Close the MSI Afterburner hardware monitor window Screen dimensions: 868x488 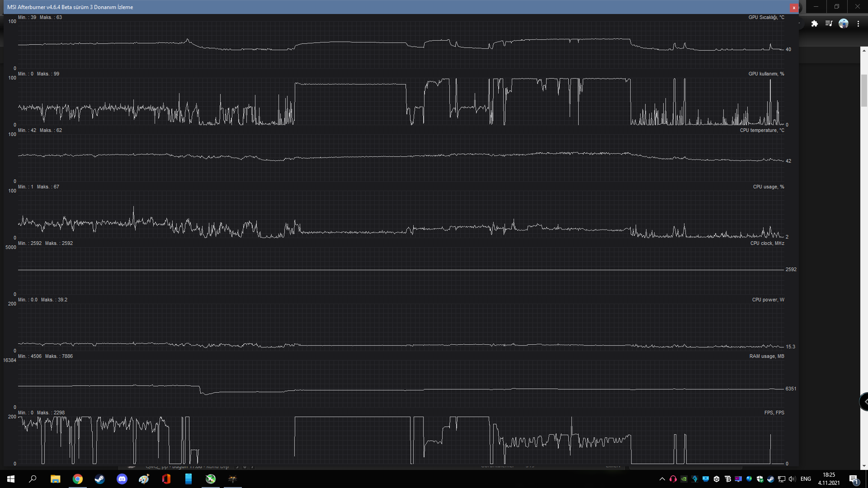[794, 8]
